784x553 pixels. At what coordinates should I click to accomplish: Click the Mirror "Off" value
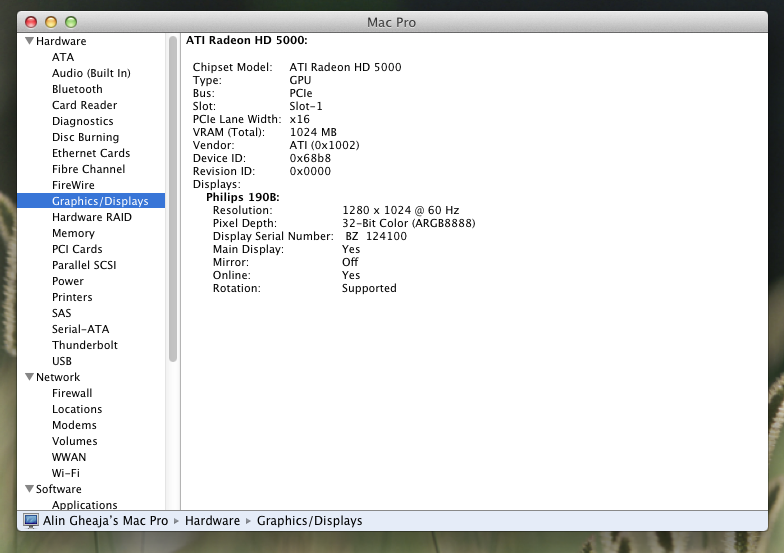350,262
